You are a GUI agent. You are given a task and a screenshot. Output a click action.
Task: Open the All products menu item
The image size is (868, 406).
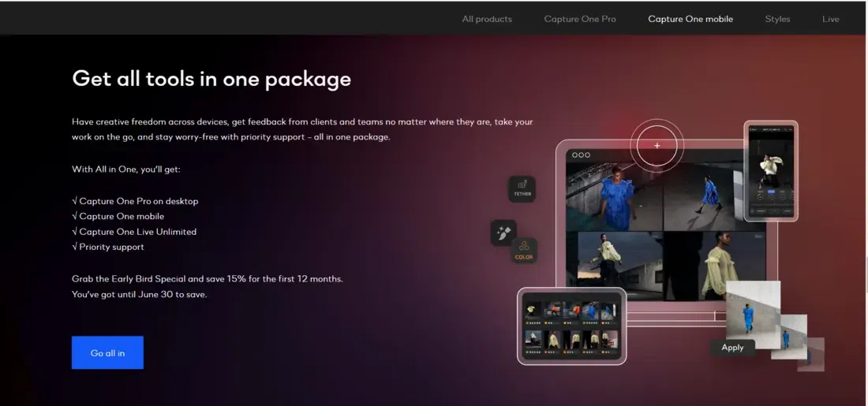tap(487, 19)
